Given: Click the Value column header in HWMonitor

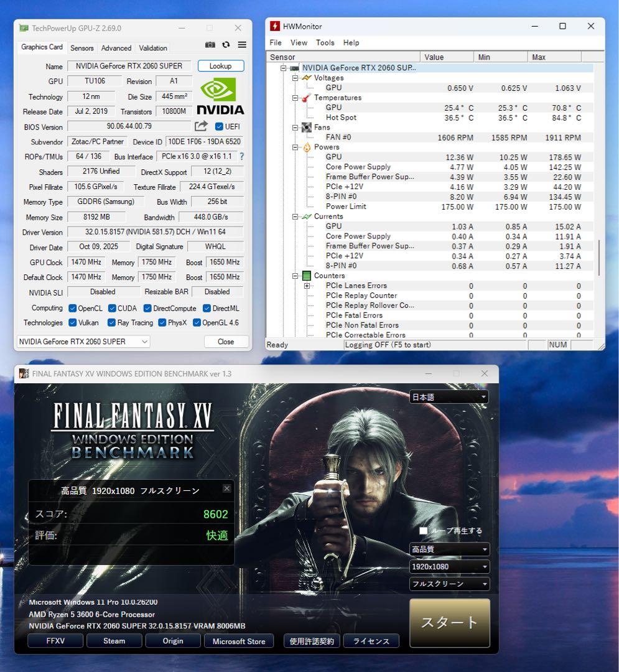Looking at the screenshot, I should point(447,57).
